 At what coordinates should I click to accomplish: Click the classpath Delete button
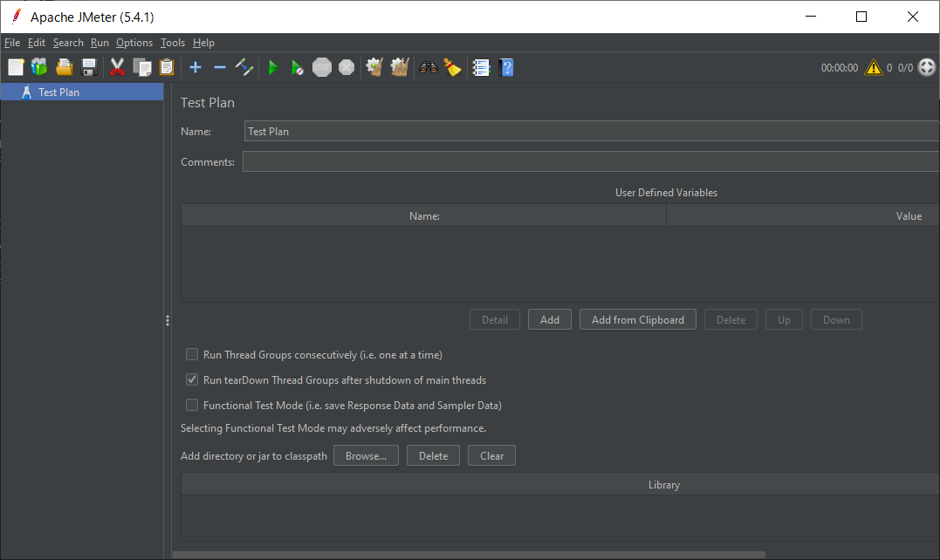(x=434, y=456)
